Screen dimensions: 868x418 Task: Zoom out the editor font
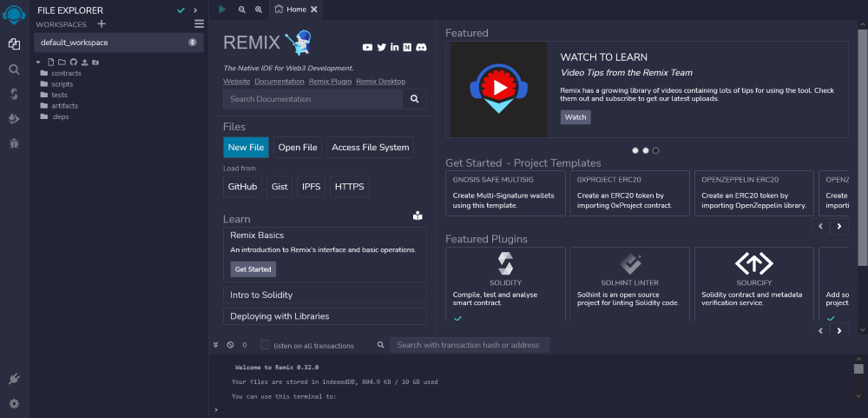[x=242, y=10]
